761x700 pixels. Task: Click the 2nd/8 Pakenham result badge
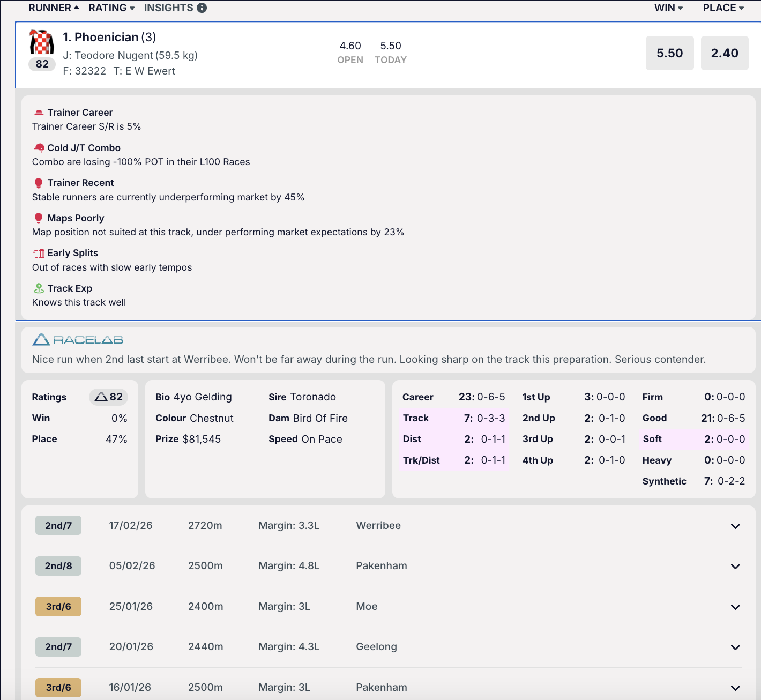[58, 565]
